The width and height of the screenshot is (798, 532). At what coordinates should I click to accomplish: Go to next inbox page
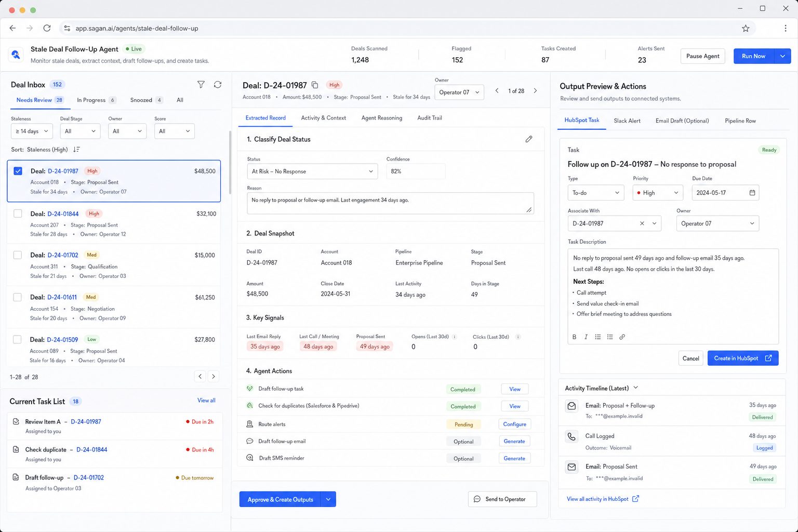[x=214, y=377]
